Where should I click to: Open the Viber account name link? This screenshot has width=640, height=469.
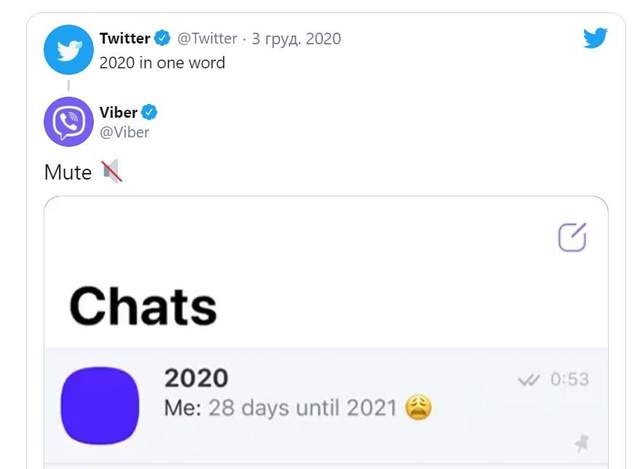pyautogui.click(x=119, y=112)
